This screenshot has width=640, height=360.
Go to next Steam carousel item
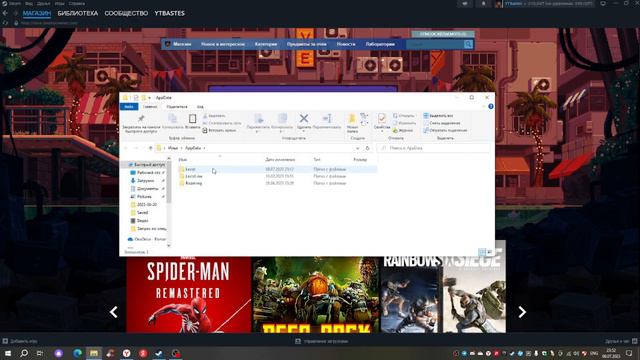(522, 312)
